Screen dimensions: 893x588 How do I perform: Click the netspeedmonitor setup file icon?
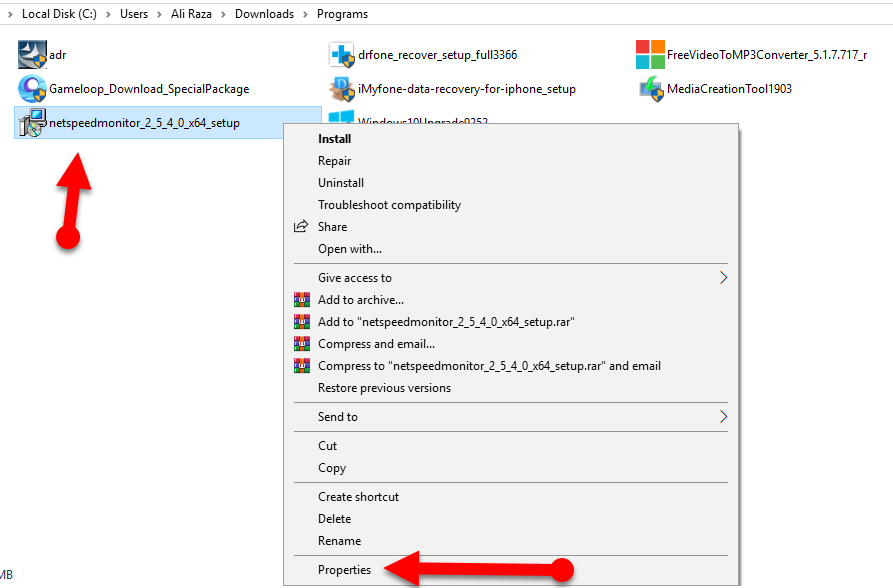pos(33,122)
